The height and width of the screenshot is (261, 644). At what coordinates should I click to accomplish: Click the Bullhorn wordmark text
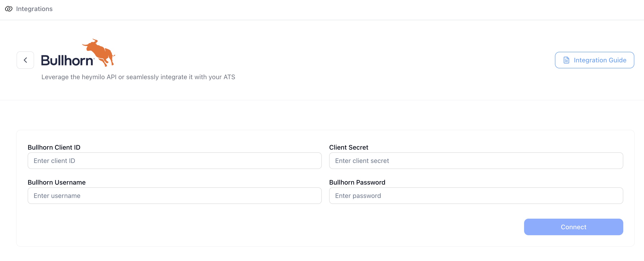point(67,61)
